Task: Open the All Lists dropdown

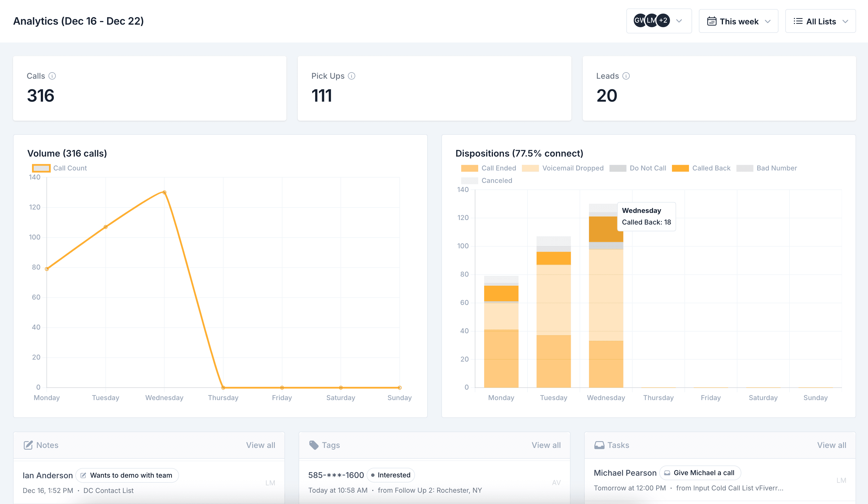Action: 821,21
